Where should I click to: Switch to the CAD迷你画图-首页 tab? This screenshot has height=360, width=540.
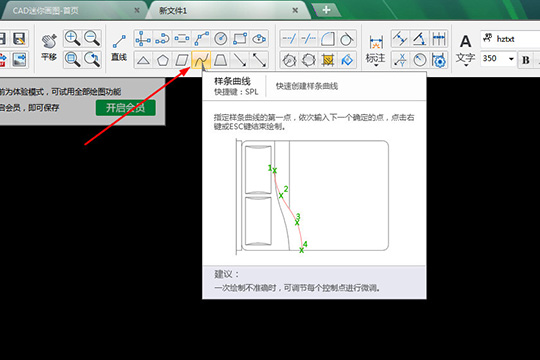click(45, 11)
